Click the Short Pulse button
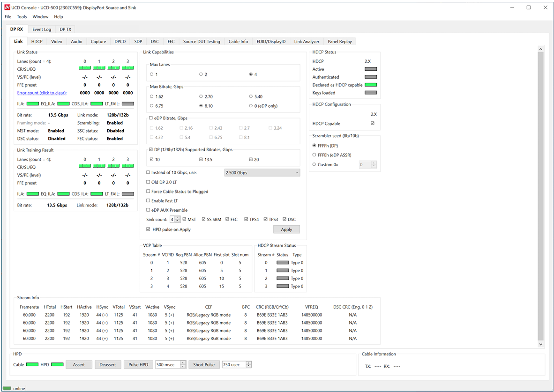The height and width of the screenshot is (392, 554). [x=204, y=364]
